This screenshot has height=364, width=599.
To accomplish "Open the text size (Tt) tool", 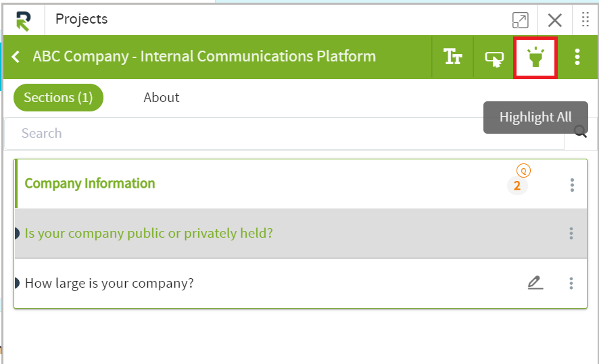I will (453, 57).
